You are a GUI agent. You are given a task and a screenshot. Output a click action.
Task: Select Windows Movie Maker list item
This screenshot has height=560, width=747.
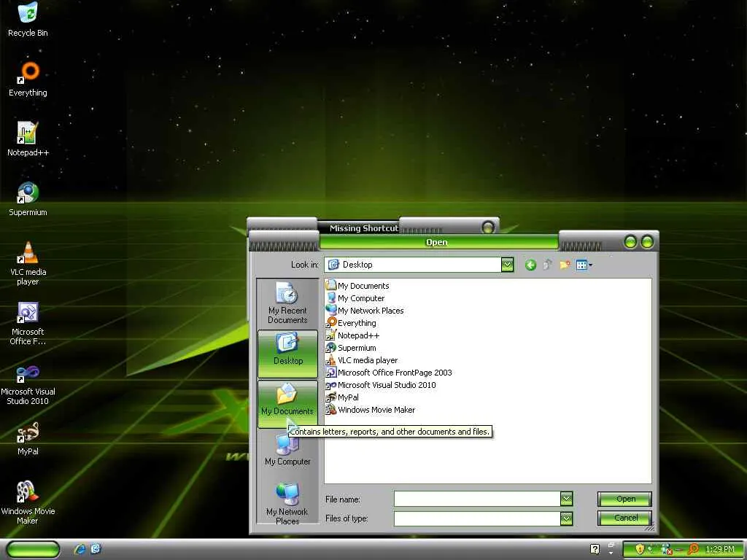pyautogui.click(x=370, y=410)
